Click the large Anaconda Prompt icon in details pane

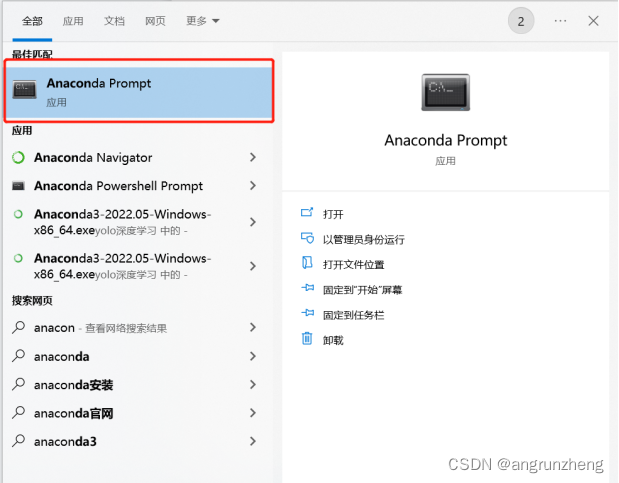[x=446, y=92]
